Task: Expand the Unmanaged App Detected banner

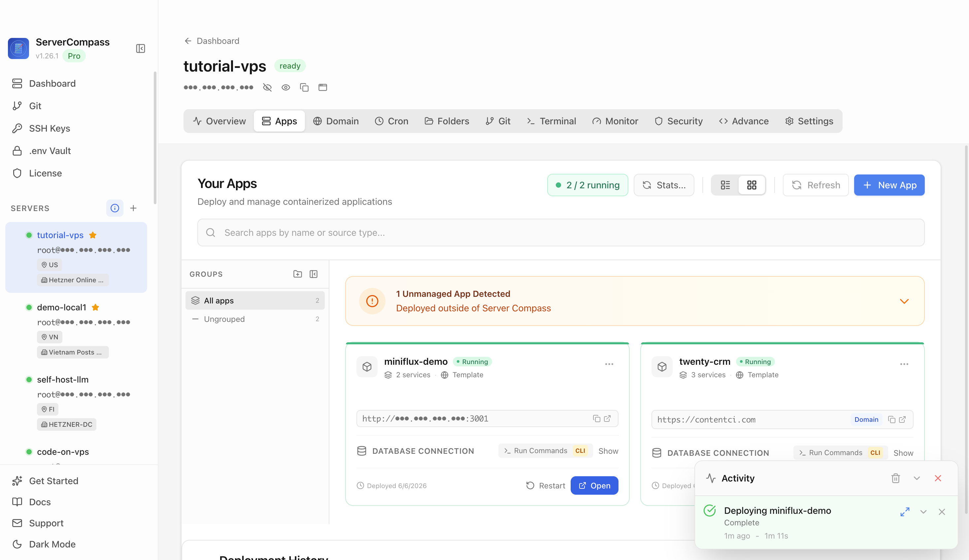Action: (x=904, y=301)
